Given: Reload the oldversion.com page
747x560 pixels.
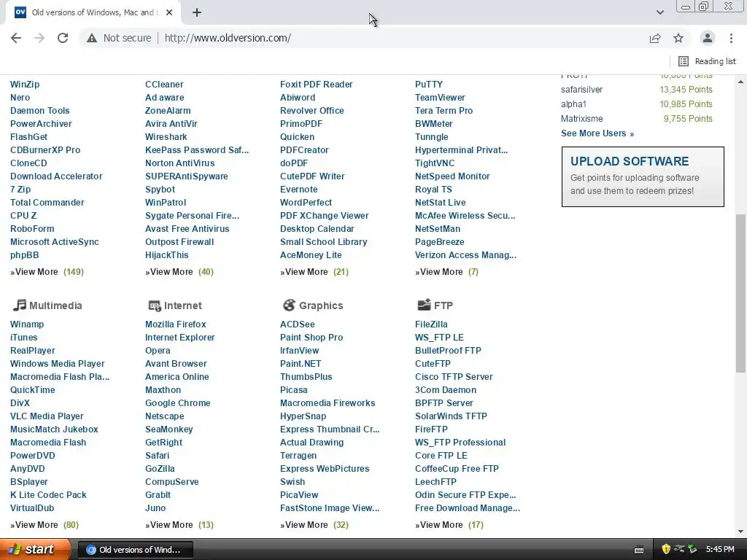Looking at the screenshot, I should pyautogui.click(x=63, y=38).
